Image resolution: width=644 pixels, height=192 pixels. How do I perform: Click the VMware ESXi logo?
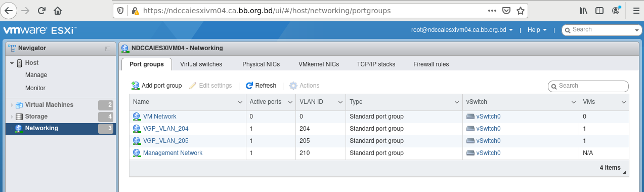tap(40, 30)
